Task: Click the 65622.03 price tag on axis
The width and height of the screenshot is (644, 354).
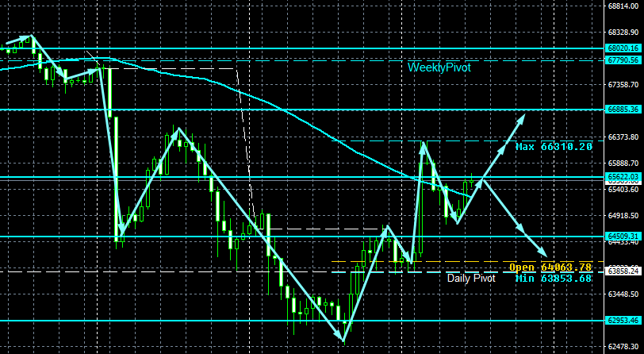Action: [x=623, y=176]
